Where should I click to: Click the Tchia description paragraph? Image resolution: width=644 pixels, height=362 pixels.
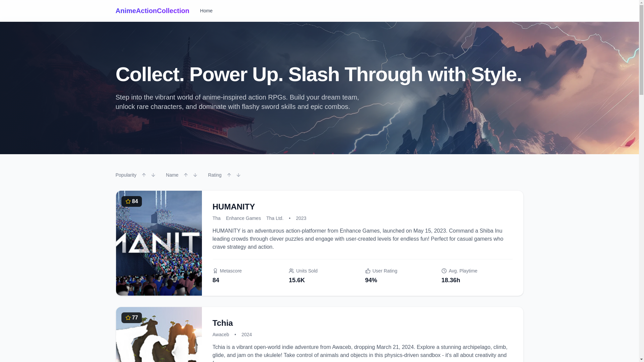point(362,354)
